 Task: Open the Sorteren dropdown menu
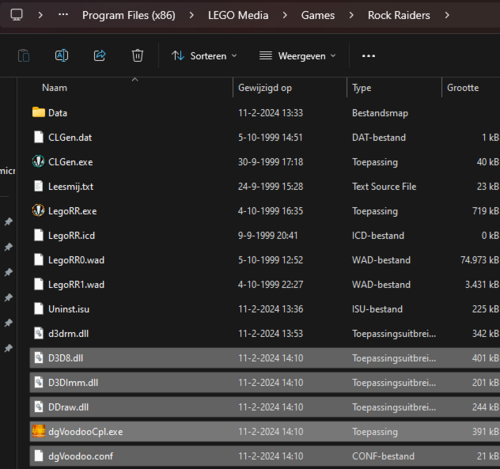pyautogui.click(x=204, y=56)
